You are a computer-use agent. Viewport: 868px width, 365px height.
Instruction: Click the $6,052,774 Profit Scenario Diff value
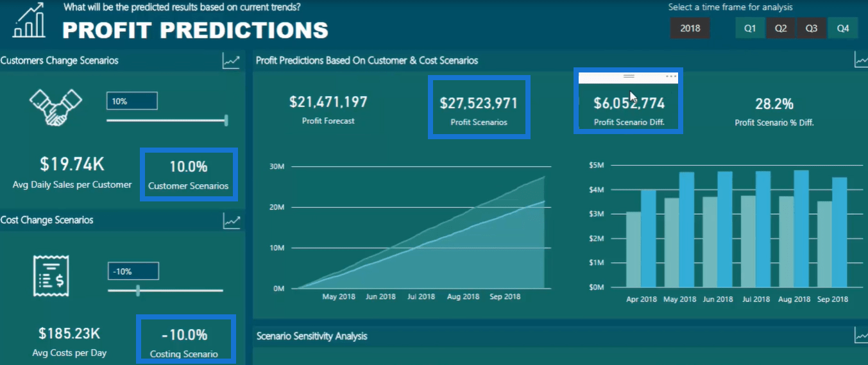(x=629, y=103)
